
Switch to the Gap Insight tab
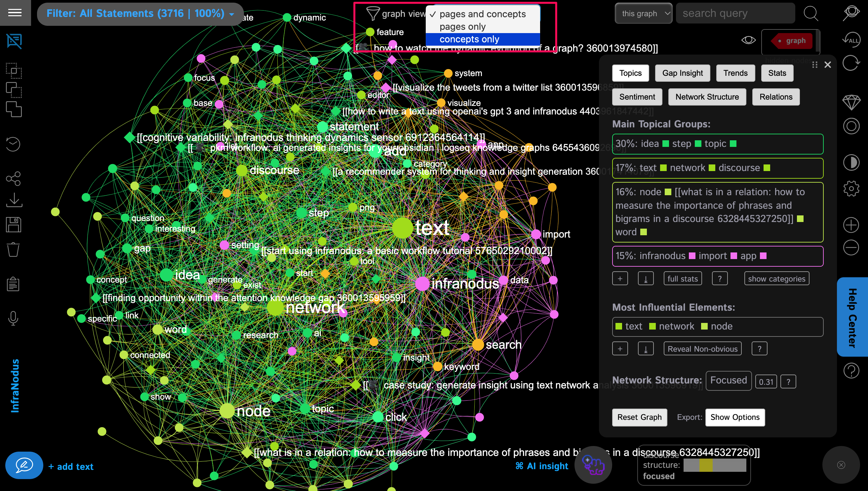682,73
